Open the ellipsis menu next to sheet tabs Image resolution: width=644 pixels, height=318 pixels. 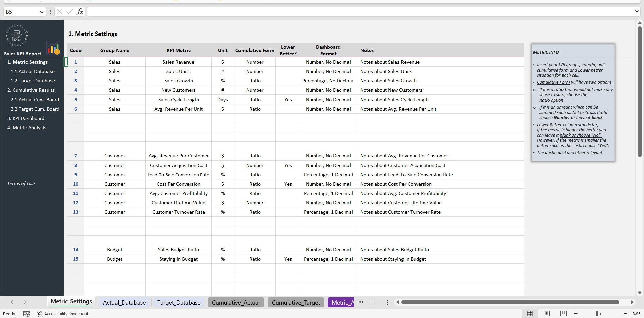point(361,302)
